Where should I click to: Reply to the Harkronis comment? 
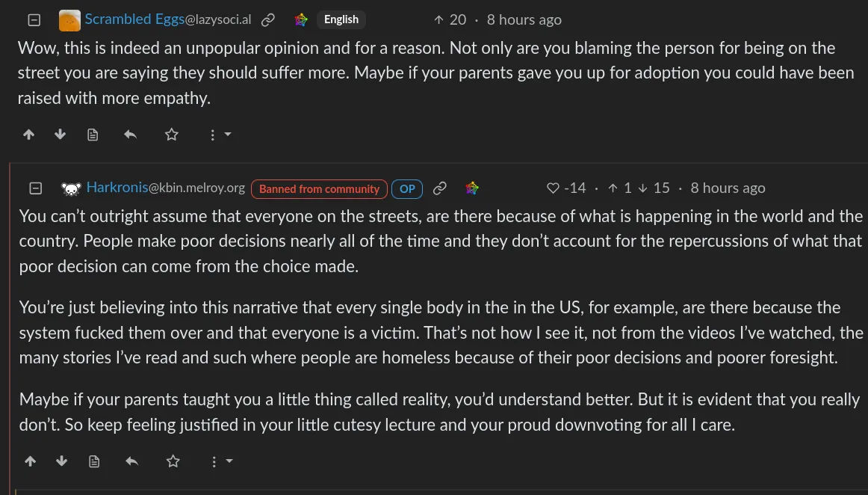[131, 461]
